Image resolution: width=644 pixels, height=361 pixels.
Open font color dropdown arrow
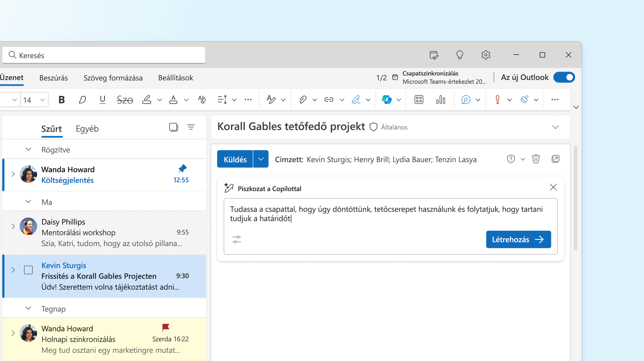186,100
